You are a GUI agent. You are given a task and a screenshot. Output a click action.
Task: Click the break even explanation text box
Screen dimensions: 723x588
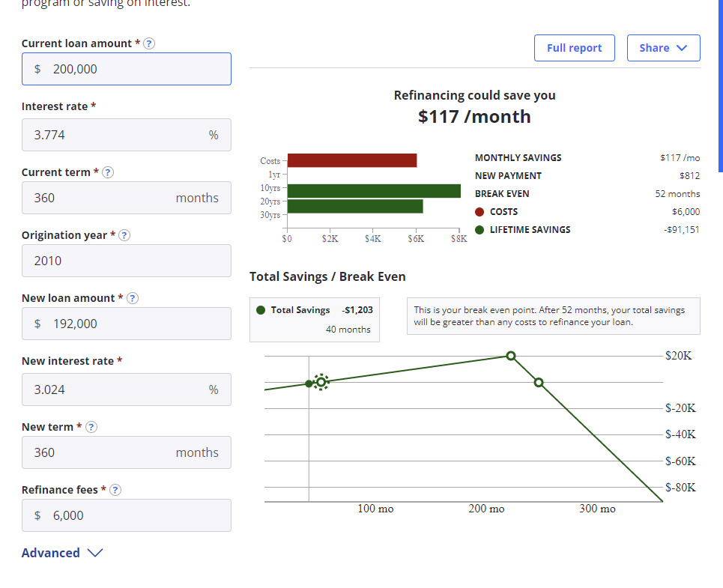pyautogui.click(x=554, y=316)
